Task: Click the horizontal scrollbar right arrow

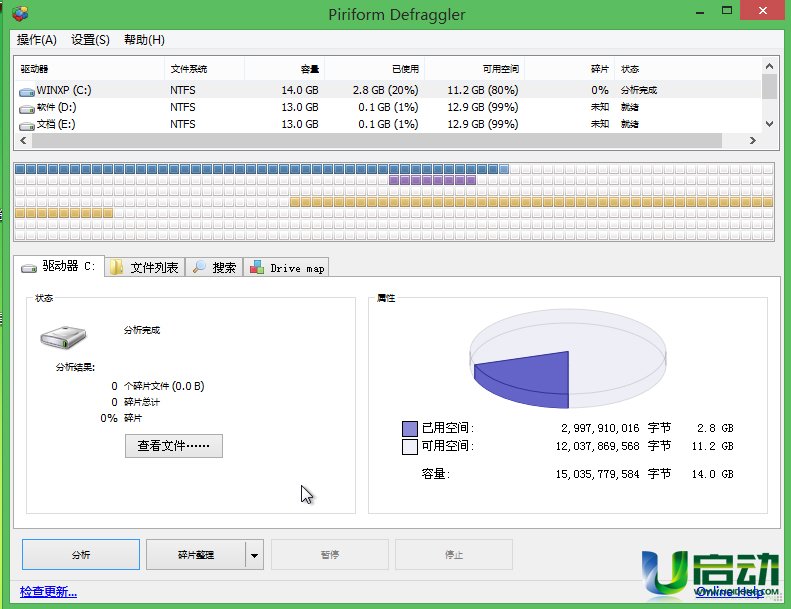Action: point(753,141)
